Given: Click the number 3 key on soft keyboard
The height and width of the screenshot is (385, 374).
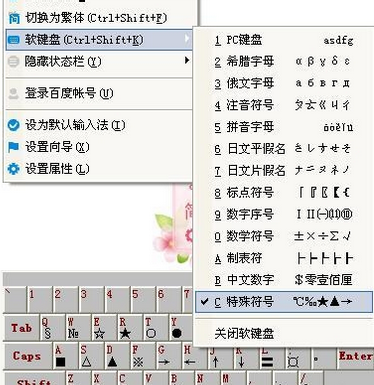Looking at the screenshot, I should click(91, 300).
